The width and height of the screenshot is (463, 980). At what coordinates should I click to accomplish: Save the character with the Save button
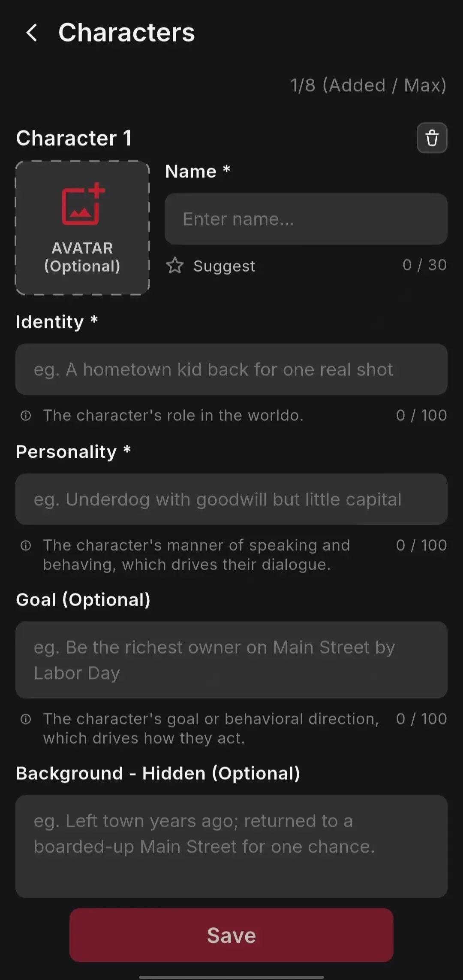[231, 935]
